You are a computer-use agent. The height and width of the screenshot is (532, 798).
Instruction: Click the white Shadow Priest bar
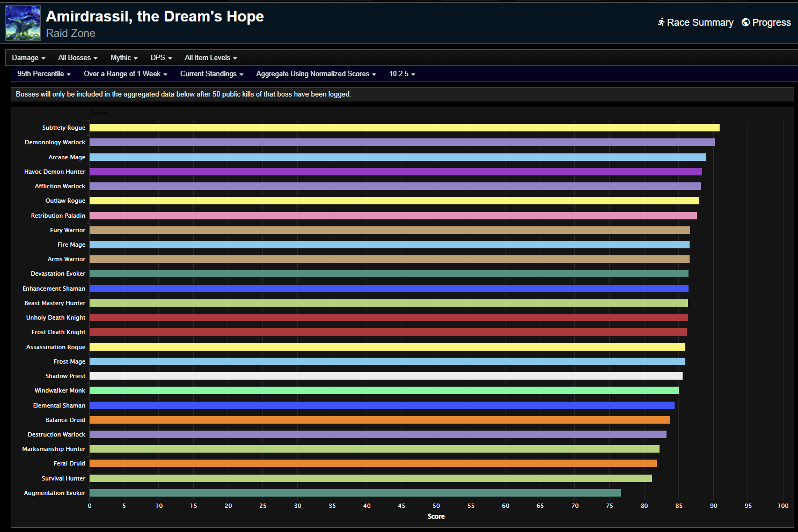[x=386, y=376]
